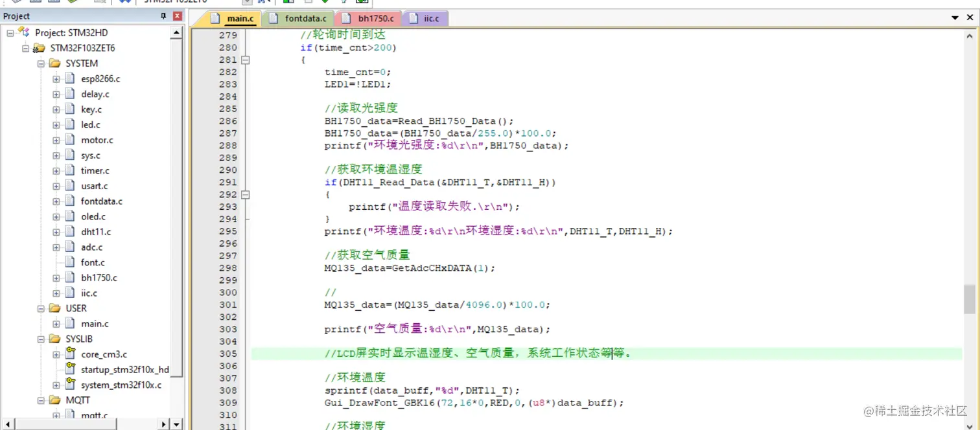
Task: Rebuild all target files
Action: [x=53, y=3]
